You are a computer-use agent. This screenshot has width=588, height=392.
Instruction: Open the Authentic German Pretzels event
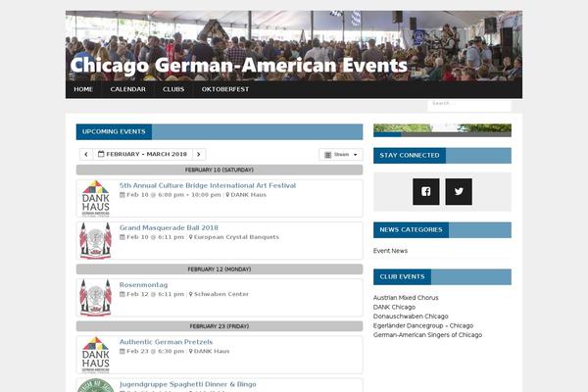pyautogui.click(x=166, y=342)
